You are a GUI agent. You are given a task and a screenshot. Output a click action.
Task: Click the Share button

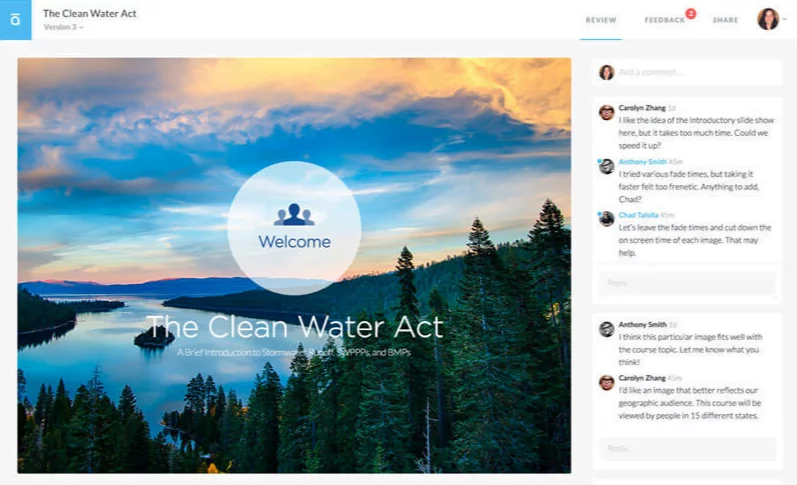(725, 20)
